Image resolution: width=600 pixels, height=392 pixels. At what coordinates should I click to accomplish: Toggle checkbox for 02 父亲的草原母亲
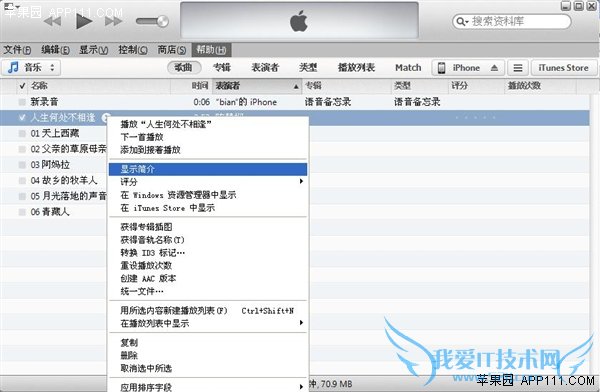(x=22, y=149)
